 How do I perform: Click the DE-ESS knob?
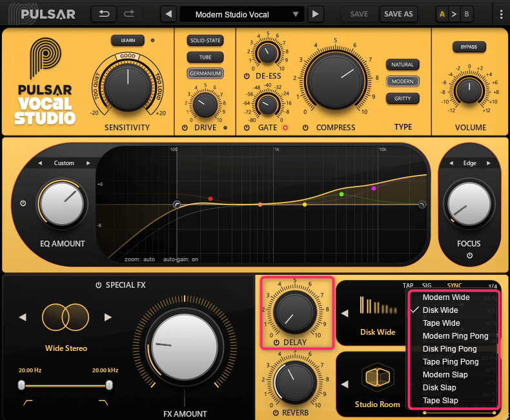pos(268,52)
